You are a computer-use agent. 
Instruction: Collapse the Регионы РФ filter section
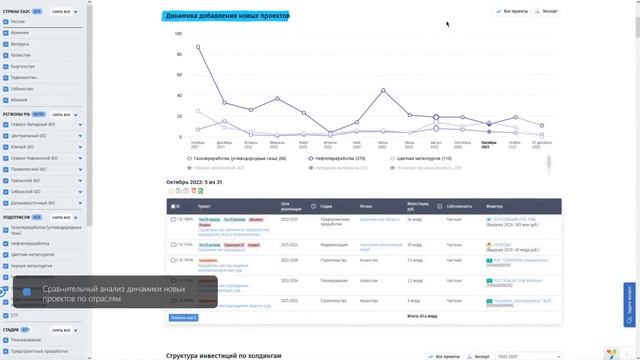76,115
